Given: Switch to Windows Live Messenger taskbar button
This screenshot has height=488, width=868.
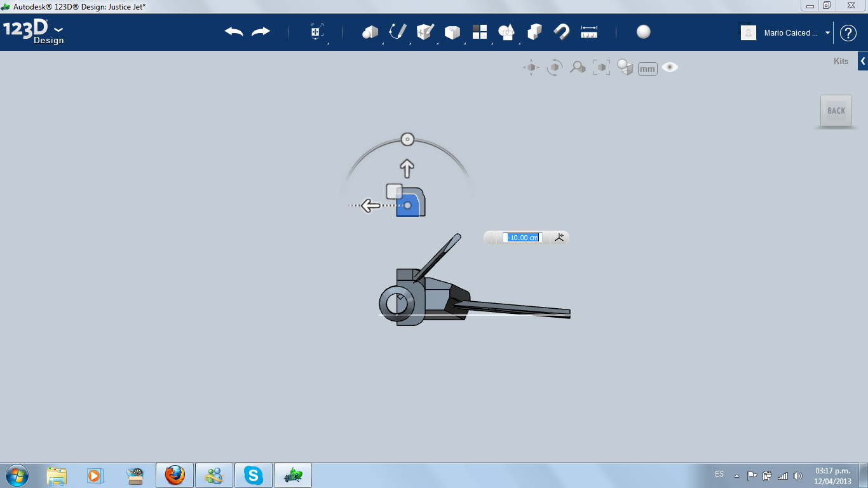Looking at the screenshot, I should coord(214,475).
